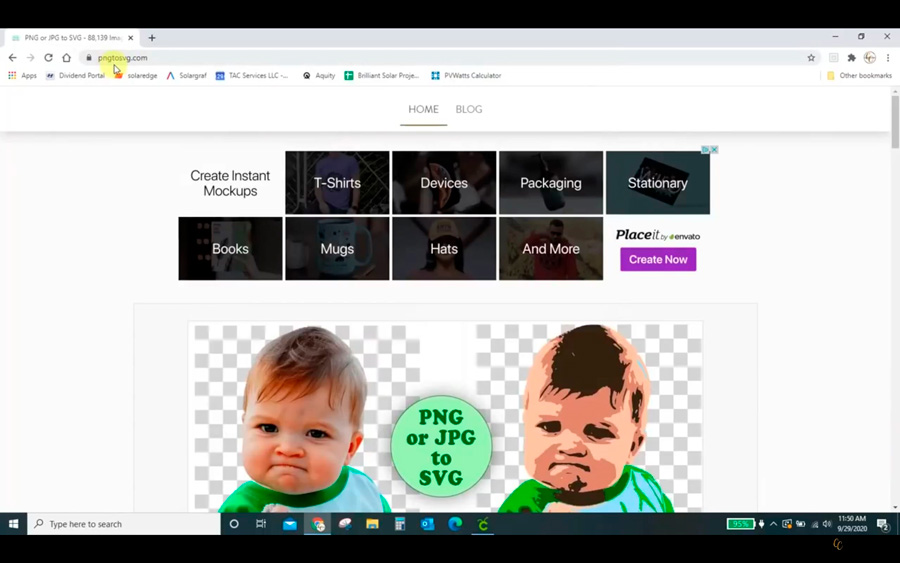Click the Stationary mockup tile
Image resolution: width=900 pixels, height=563 pixels.
pyautogui.click(x=658, y=183)
